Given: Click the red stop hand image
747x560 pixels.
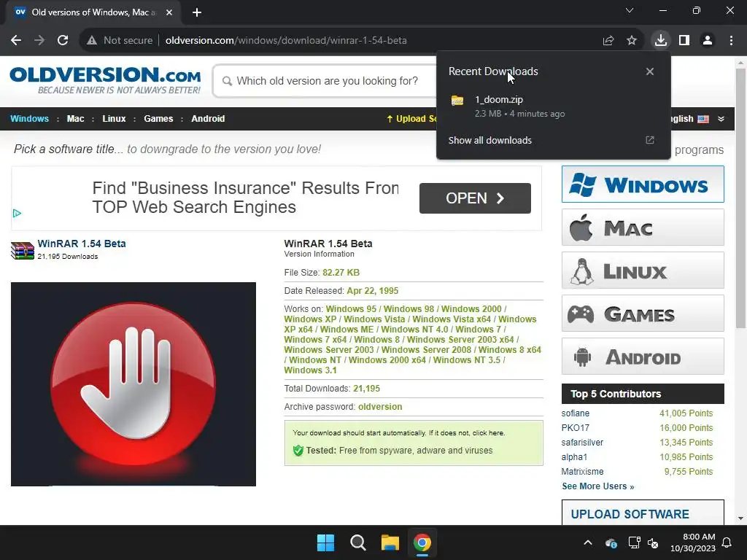Looking at the screenshot, I should (133, 384).
